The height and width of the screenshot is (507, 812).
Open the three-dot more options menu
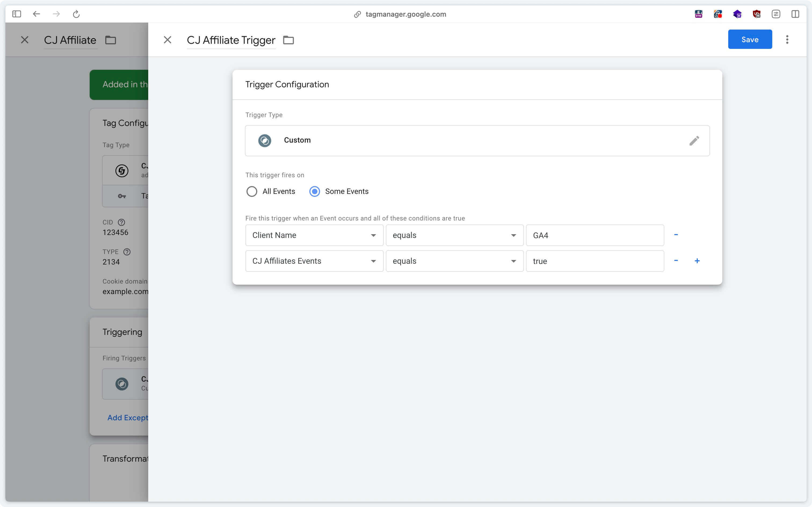click(x=787, y=39)
